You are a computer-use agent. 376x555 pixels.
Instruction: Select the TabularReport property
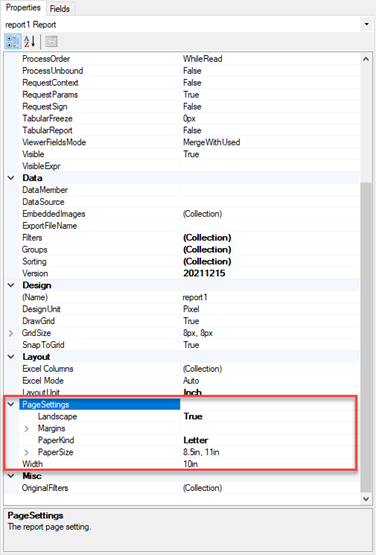click(x=47, y=130)
